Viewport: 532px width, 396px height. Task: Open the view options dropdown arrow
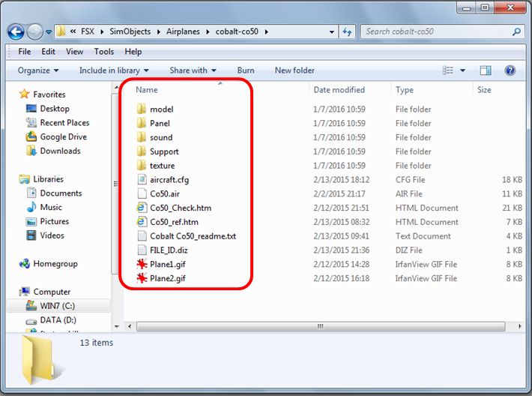click(x=462, y=70)
